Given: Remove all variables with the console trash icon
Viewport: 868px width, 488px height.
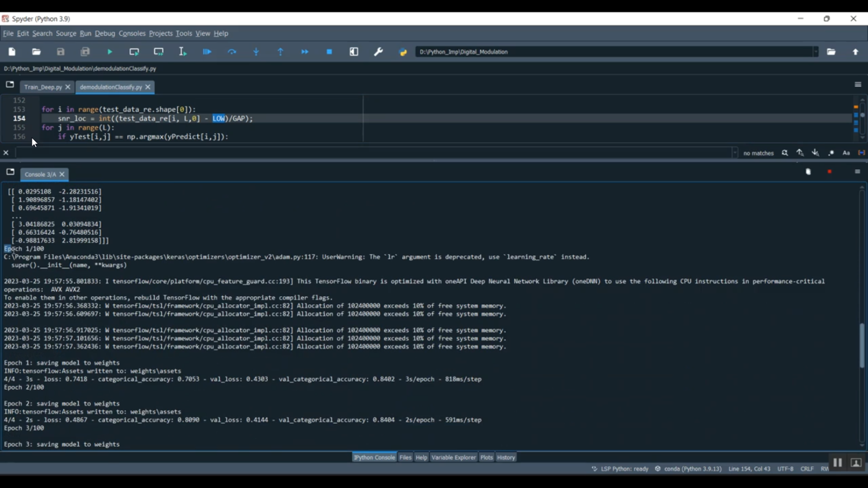Looking at the screenshot, I should click(808, 172).
